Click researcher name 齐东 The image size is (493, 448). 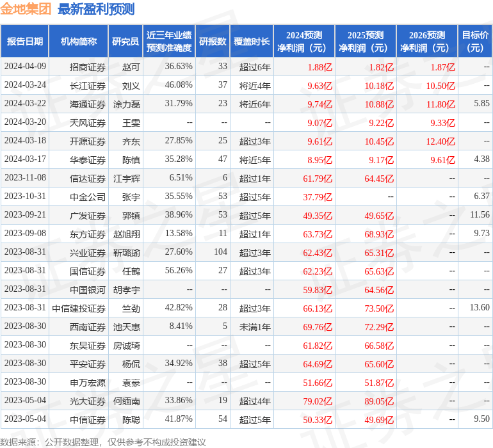pyautogui.click(x=131, y=141)
